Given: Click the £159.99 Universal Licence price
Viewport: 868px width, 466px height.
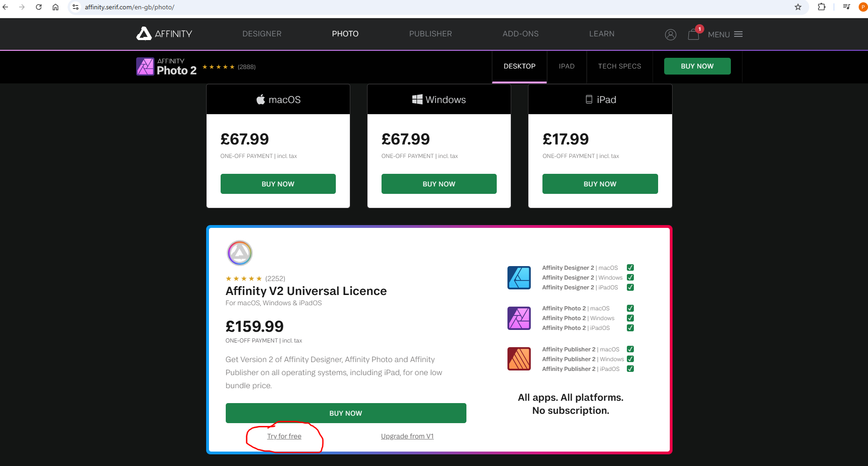Looking at the screenshot, I should click(x=255, y=326).
